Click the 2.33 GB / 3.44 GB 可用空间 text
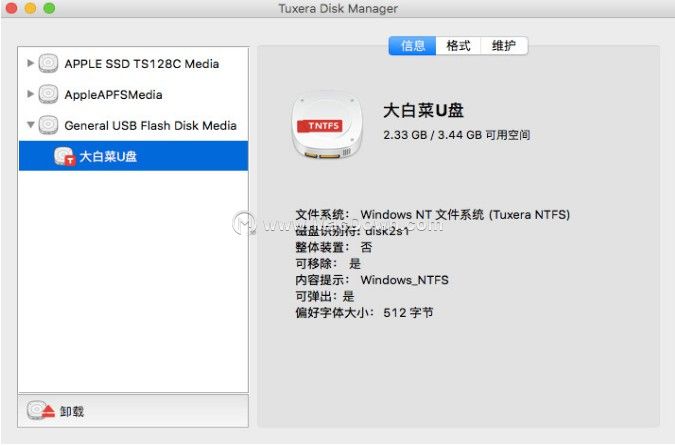The image size is (675, 446). pos(457,135)
